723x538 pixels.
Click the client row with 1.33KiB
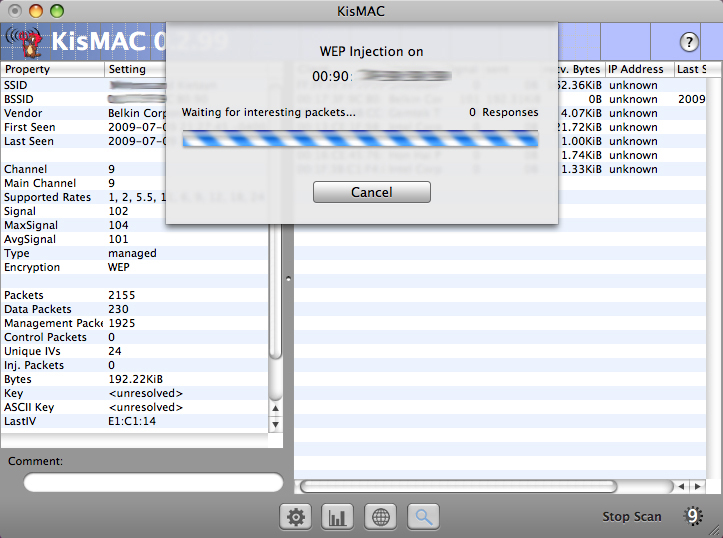point(632,169)
